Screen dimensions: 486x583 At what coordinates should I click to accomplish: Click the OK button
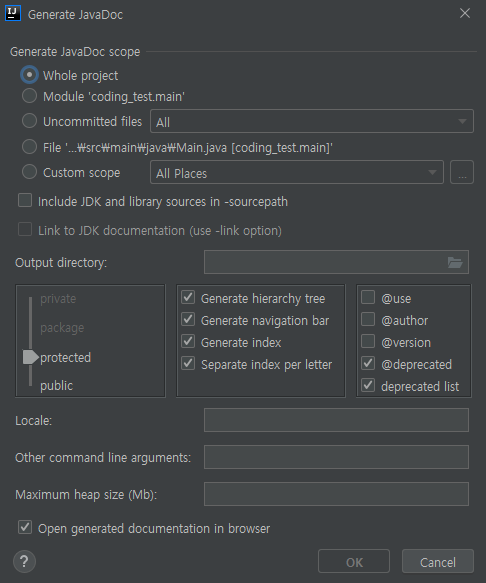[x=354, y=561]
